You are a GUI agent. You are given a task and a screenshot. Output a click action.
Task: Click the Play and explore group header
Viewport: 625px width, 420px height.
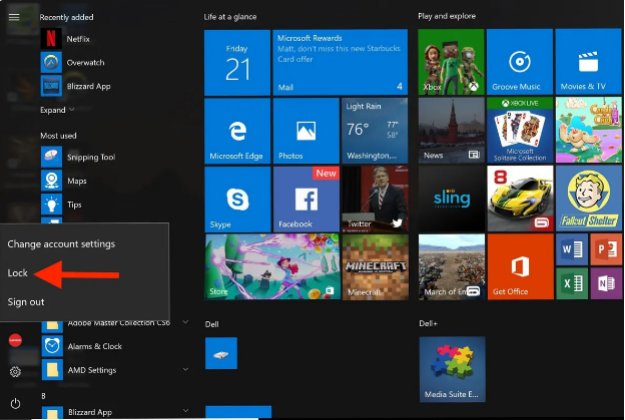(446, 16)
